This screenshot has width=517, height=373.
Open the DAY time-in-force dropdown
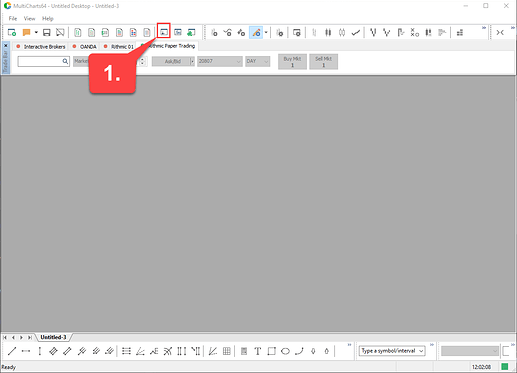coord(257,61)
